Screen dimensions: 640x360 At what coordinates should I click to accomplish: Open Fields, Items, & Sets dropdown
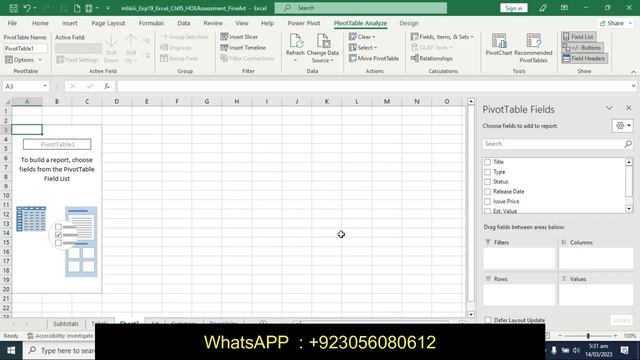(442, 37)
